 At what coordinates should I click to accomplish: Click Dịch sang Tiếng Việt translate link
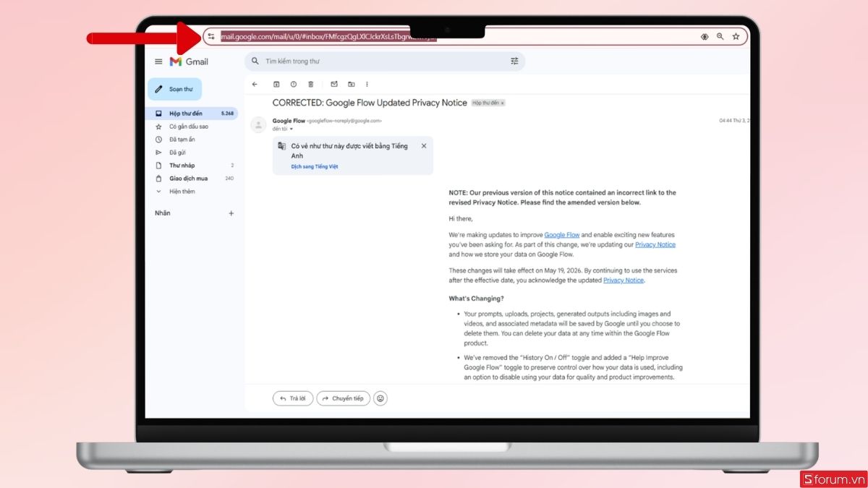click(x=315, y=167)
